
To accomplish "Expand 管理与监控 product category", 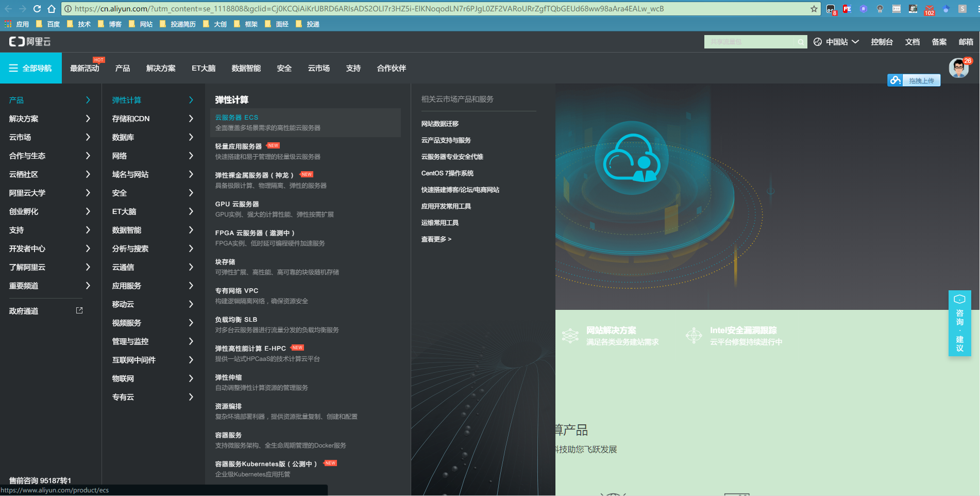I will (153, 341).
